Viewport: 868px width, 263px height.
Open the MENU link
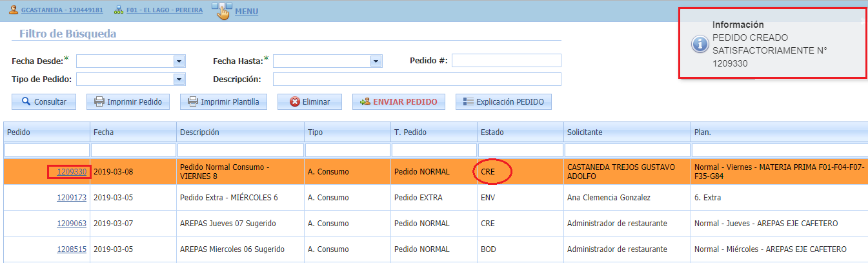[247, 11]
